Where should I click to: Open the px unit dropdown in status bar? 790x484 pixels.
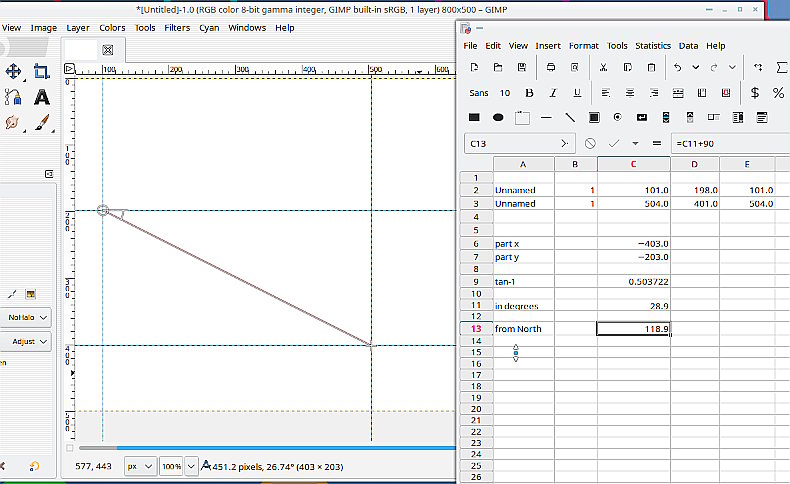tap(139, 466)
